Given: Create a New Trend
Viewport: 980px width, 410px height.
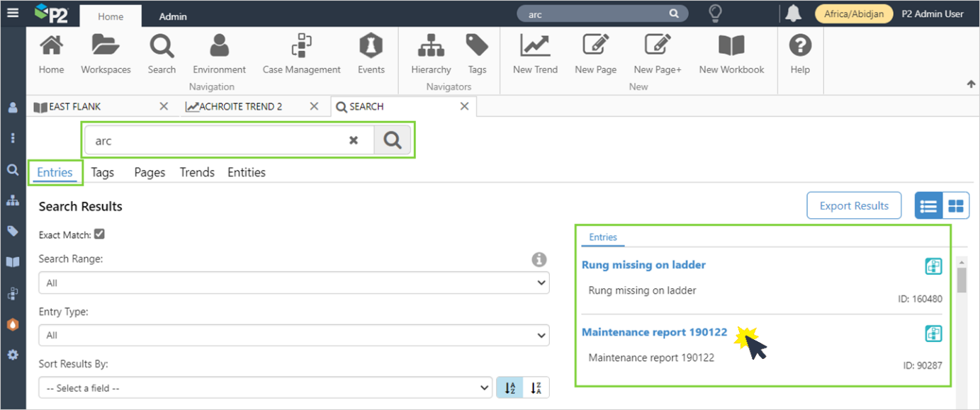Looking at the screenshot, I should click(x=535, y=54).
